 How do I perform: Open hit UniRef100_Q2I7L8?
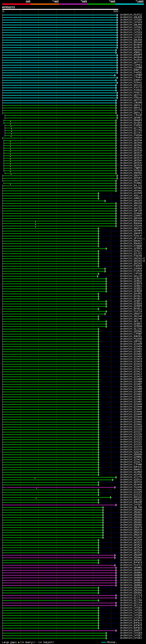[x=131, y=595]
